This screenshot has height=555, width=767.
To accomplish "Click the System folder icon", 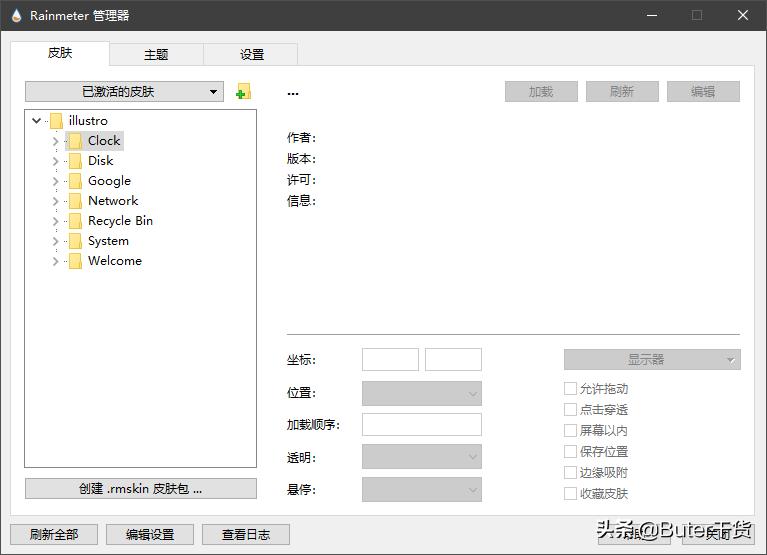I will pos(75,241).
